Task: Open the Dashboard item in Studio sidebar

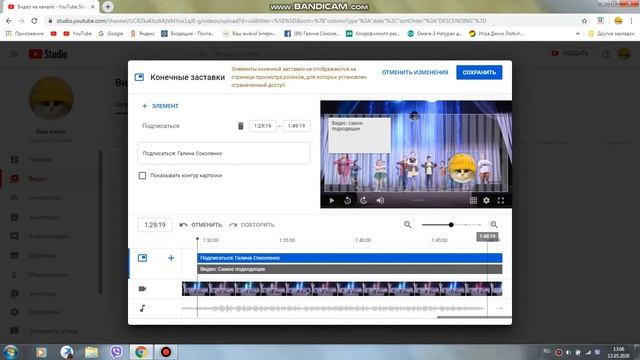Action: click(x=40, y=160)
